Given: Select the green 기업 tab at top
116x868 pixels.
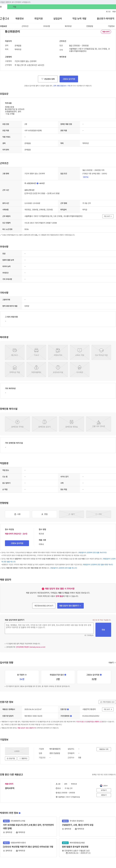Looking at the screenshot, I should coord(14,7).
